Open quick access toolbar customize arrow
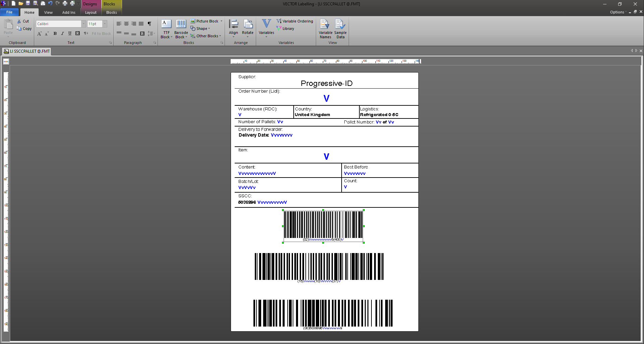The height and width of the screenshot is (344, 644). coord(78,4)
